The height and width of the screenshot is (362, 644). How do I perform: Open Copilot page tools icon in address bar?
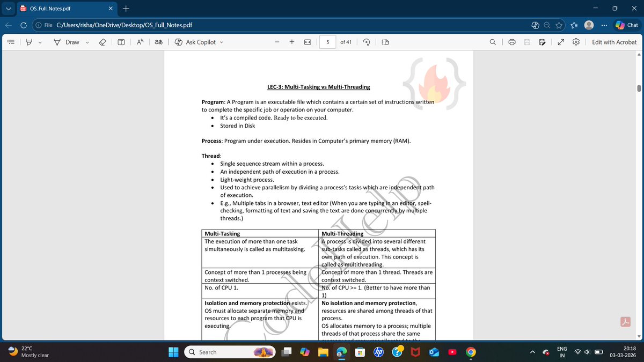click(x=535, y=25)
